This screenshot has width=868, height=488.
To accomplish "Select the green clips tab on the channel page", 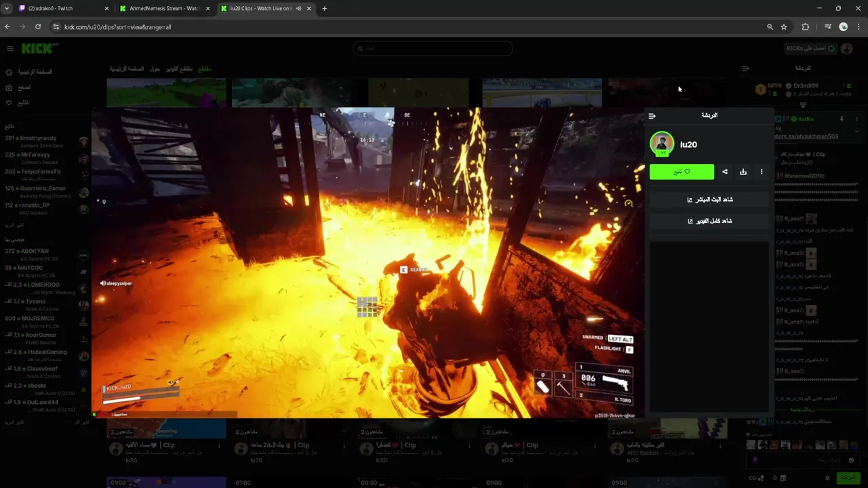I will click(204, 69).
